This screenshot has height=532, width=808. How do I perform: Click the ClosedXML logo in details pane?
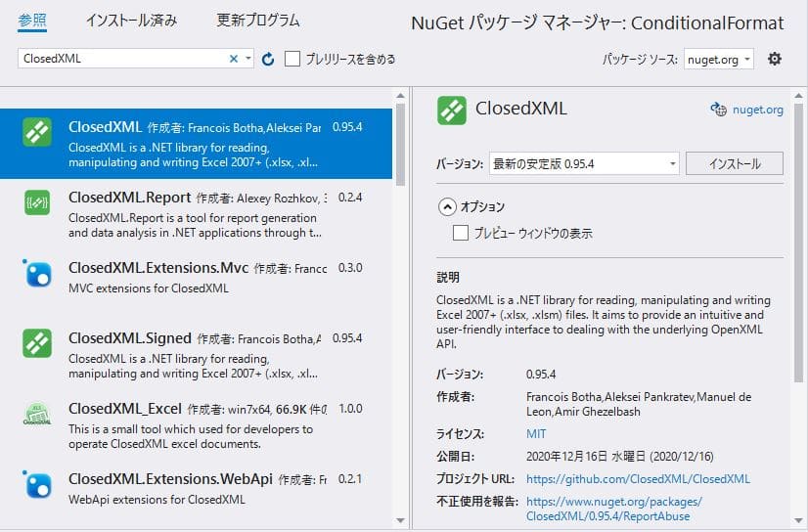pos(452,111)
